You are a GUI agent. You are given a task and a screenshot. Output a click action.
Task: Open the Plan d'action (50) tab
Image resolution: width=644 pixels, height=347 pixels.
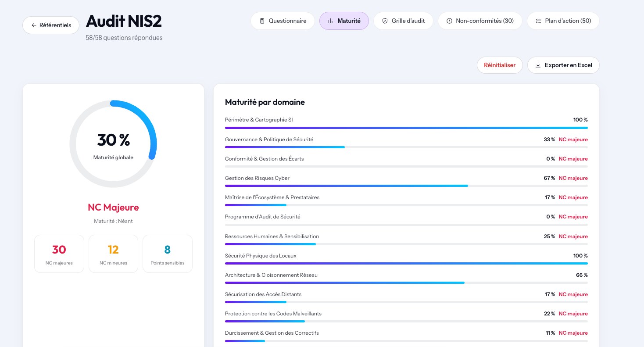[x=563, y=21]
